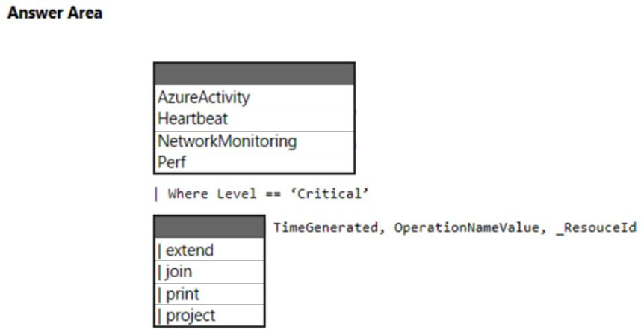Click the Answer Area heading

pos(55,13)
